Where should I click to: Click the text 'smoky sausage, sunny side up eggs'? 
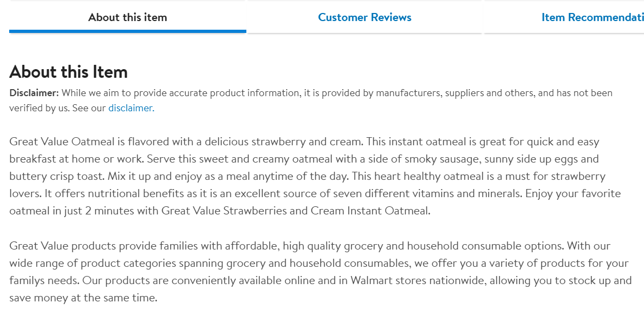(x=491, y=159)
